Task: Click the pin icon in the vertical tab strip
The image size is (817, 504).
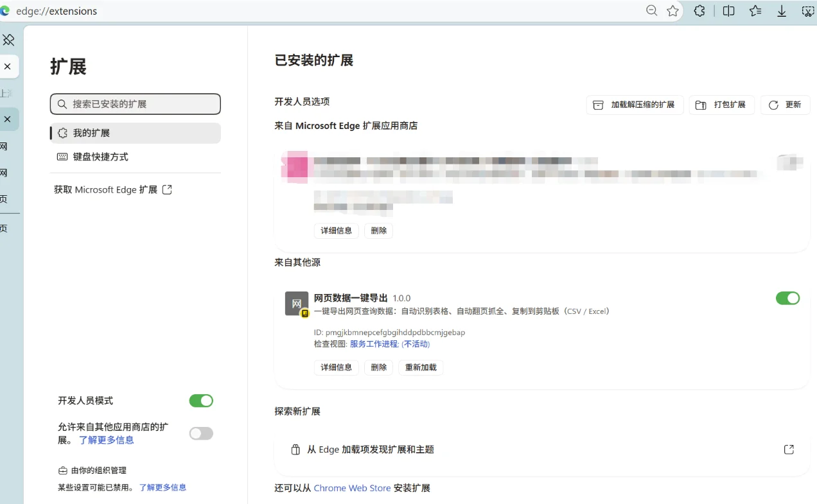Action: 8,40
